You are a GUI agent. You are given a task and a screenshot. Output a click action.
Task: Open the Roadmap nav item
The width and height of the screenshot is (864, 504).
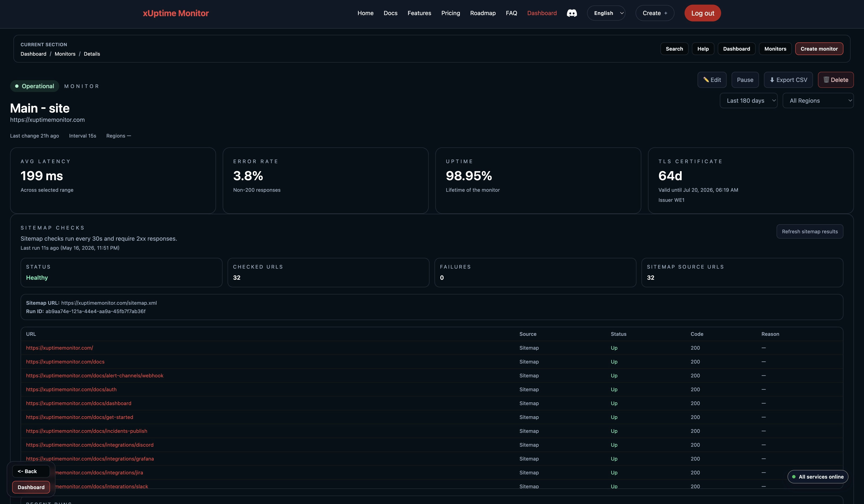pos(483,13)
